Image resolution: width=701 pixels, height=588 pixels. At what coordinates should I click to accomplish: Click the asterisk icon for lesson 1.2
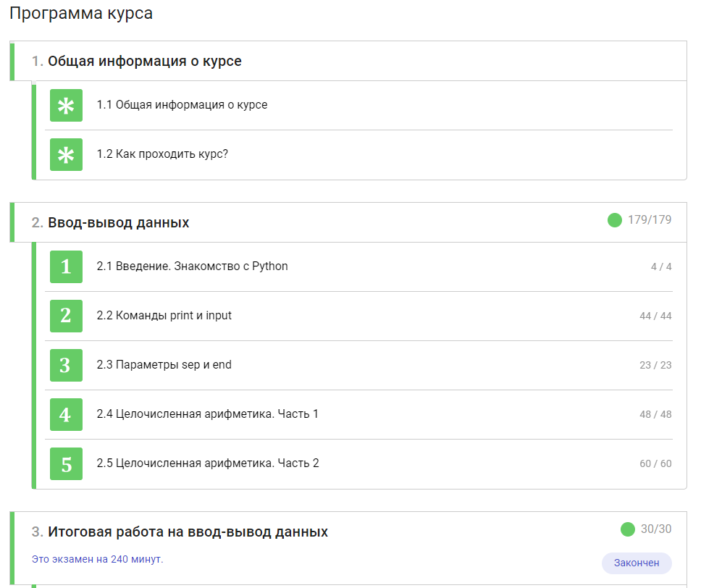(x=66, y=155)
